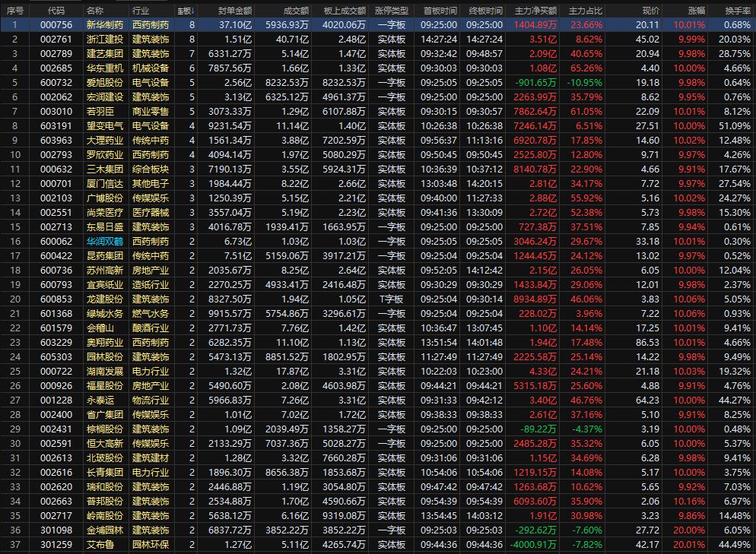Select stock 省广集团
The image size is (756, 554).
click(105, 415)
